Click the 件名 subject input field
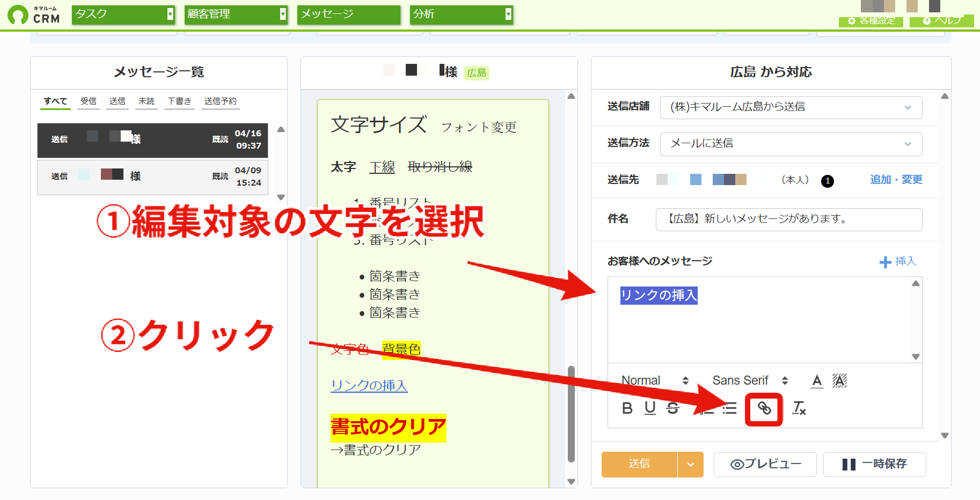980x500 pixels. (789, 219)
